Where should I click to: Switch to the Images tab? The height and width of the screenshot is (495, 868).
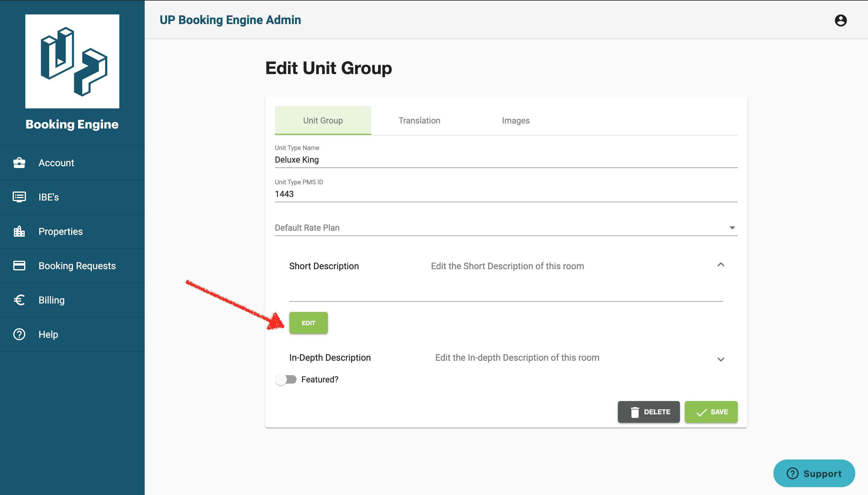(x=515, y=121)
